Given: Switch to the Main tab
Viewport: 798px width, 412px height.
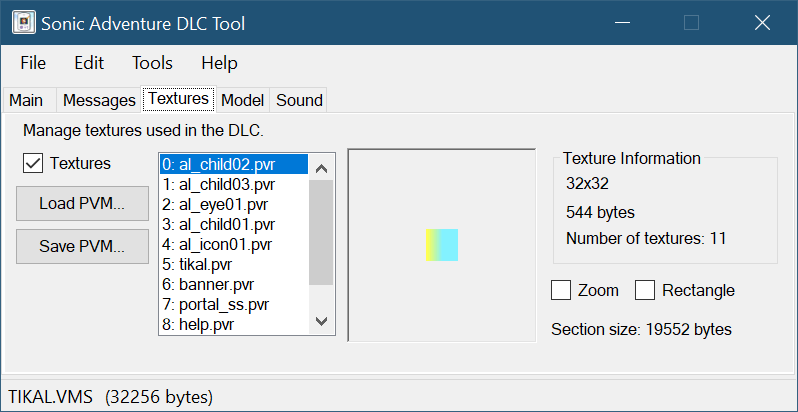Looking at the screenshot, I should click(26, 100).
